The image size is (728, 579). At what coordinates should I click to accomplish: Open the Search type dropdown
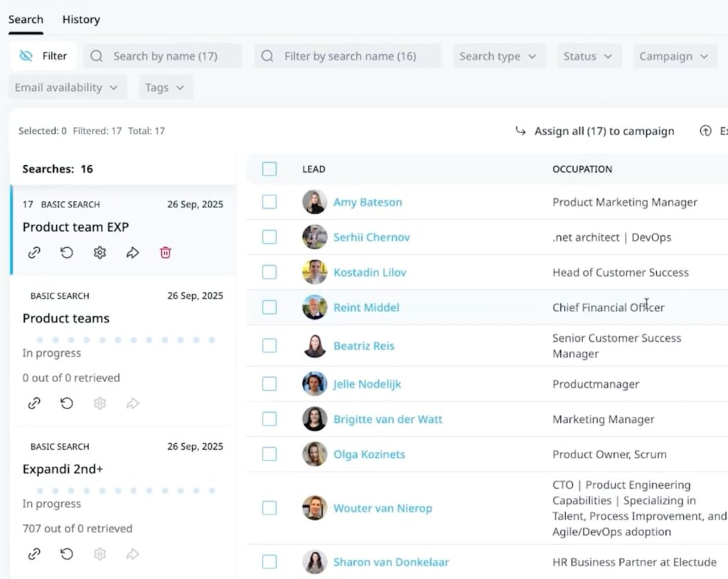coord(498,56)
